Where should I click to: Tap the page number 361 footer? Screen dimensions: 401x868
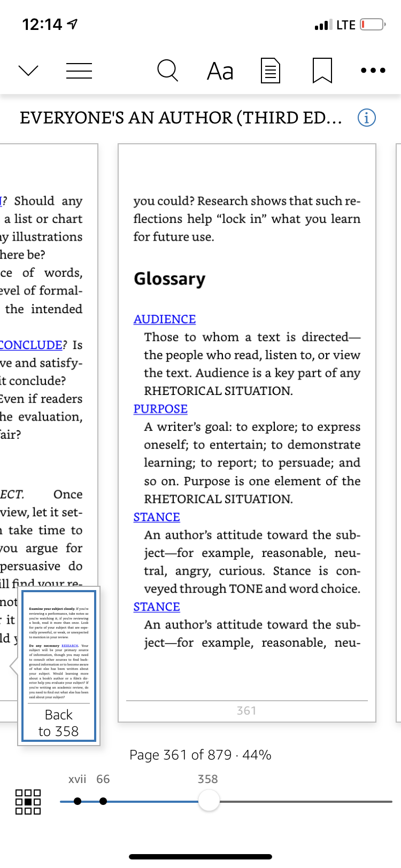[246, 711]
